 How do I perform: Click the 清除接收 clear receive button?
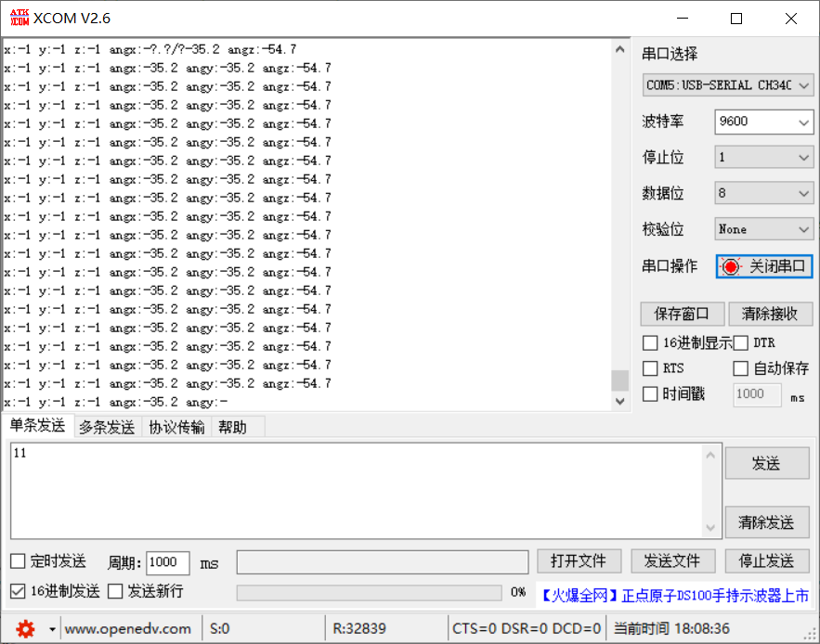(x=769, y=314)
